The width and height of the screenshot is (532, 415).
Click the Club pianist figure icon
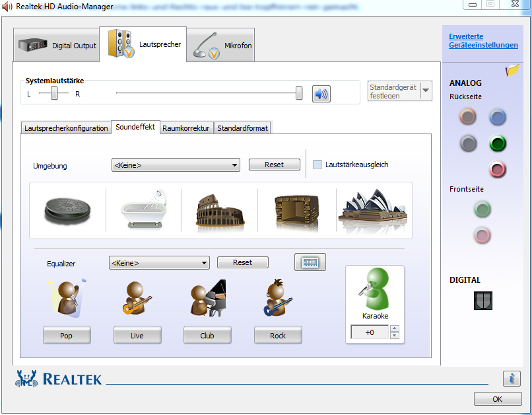[208, 298]
